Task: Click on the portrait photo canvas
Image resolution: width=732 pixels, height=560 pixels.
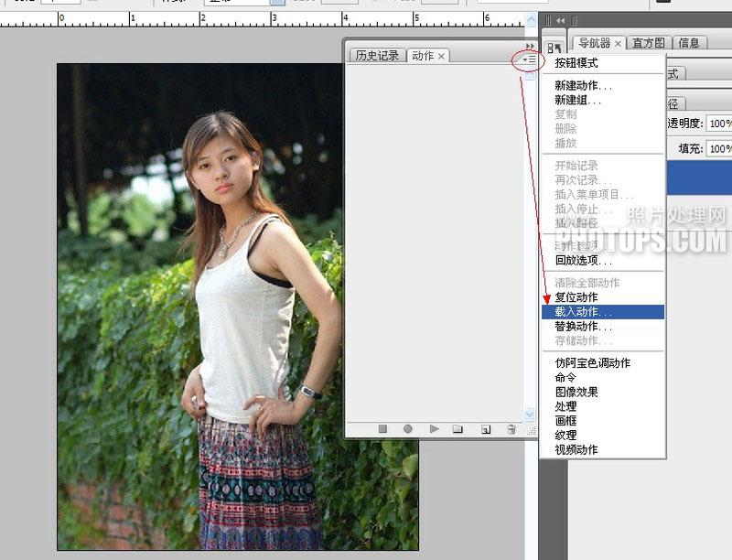Action: pyautogui.click(x=238, y=307)
